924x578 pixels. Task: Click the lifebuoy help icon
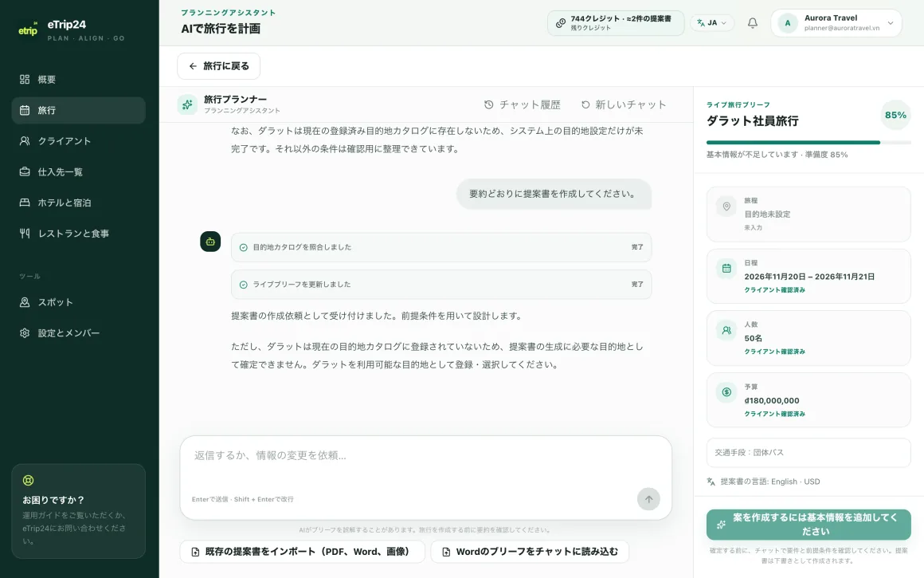tap(29, 480)
